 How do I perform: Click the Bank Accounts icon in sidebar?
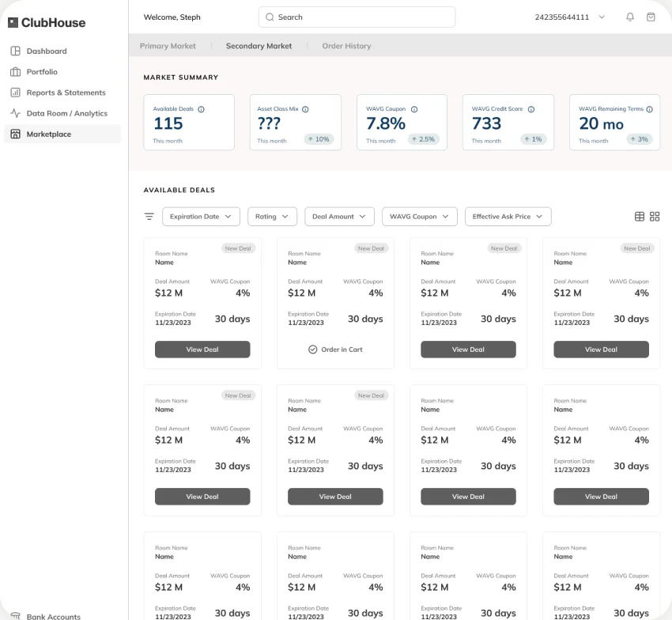pos(16,616)
